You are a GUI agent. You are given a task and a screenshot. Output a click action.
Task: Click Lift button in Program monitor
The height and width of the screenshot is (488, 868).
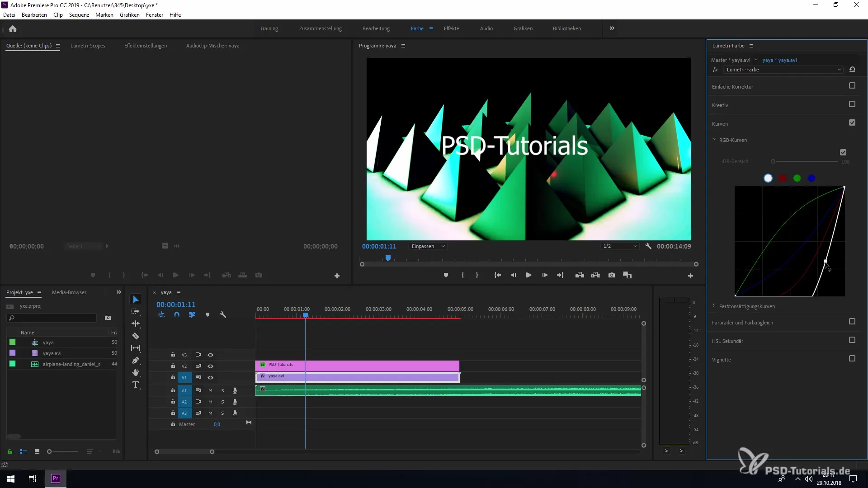(580, 275)
